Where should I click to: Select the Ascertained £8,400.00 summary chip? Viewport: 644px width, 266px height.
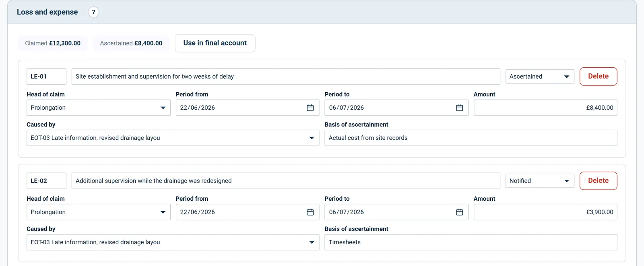131,43
